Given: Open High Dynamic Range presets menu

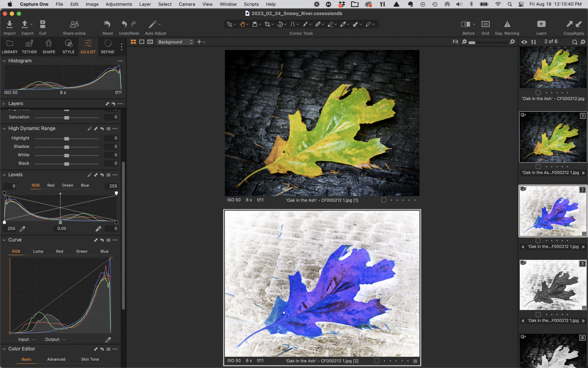Looking at the screenshot, I should point(108,129).
